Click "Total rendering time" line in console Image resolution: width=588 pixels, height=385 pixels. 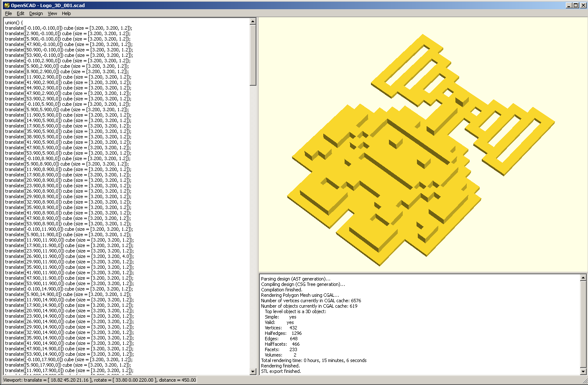coord(314,360)
